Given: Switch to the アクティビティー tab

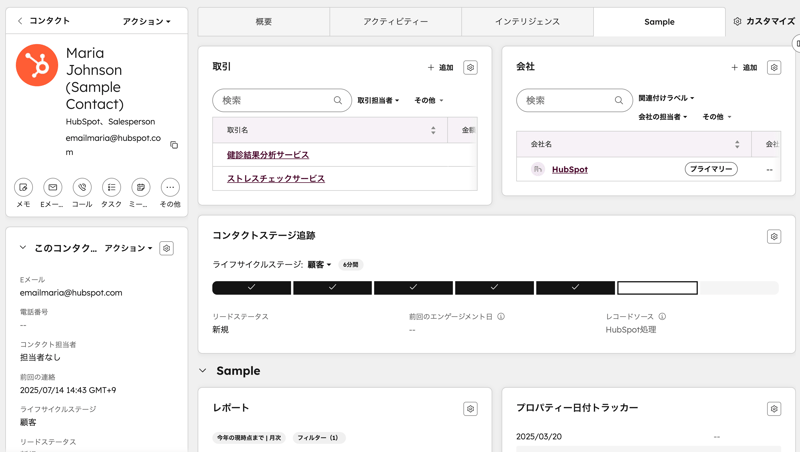Looking at the screenshot, I should point(395,21).
